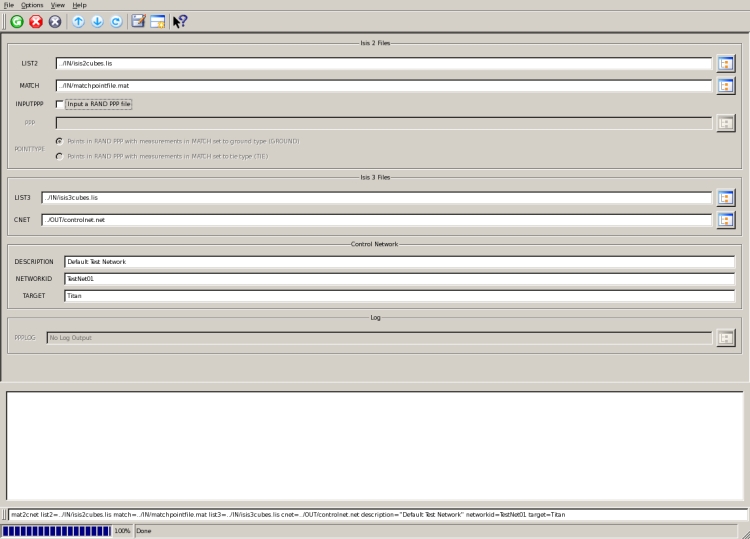
Task: Click the progress bar showing 100%
Action: (57, 531)
